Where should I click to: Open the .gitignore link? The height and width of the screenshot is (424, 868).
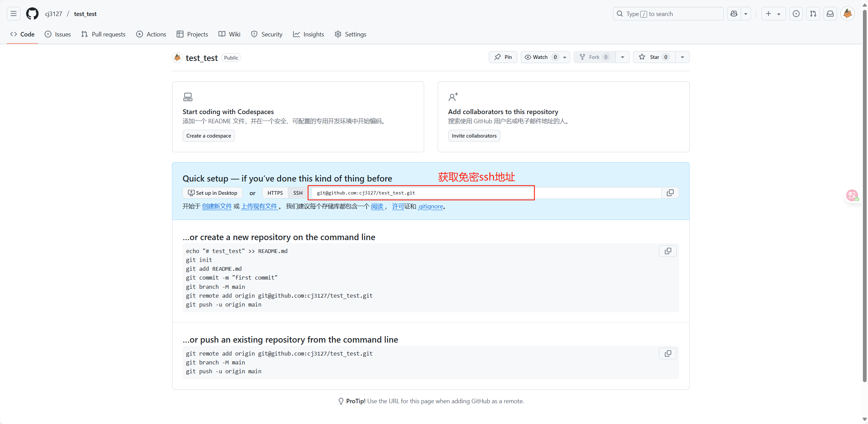click(x=431, y=206)
